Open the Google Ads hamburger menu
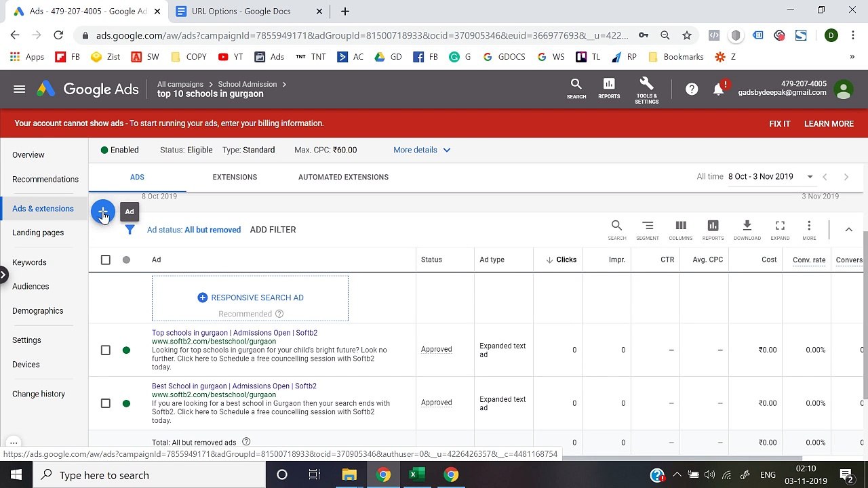 coord(19,89)
